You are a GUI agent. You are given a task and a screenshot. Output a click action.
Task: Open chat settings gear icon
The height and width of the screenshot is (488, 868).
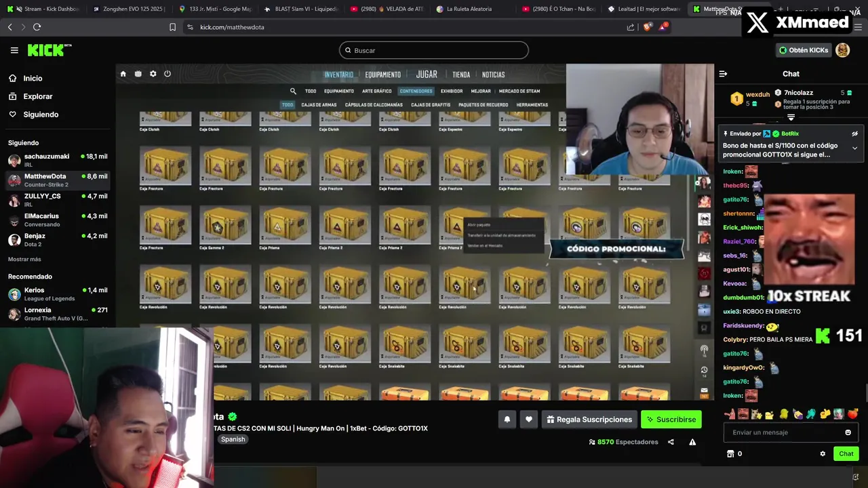(823, 454)
